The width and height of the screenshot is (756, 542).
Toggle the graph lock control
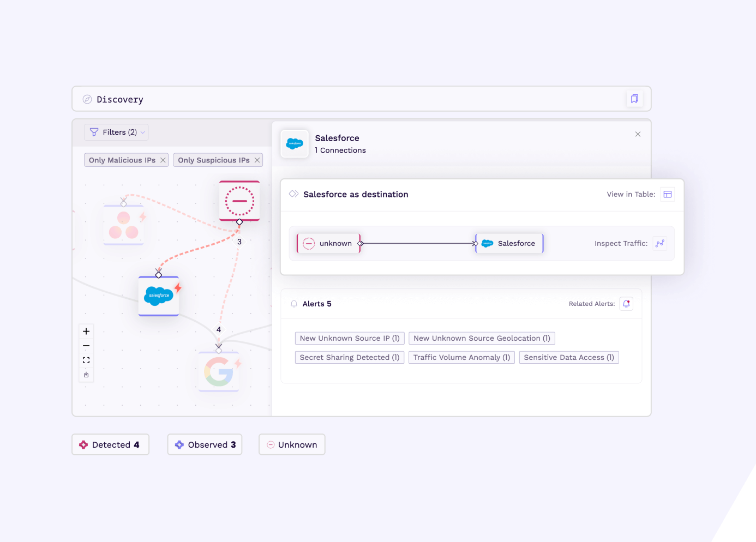click(x=86, y=375)
